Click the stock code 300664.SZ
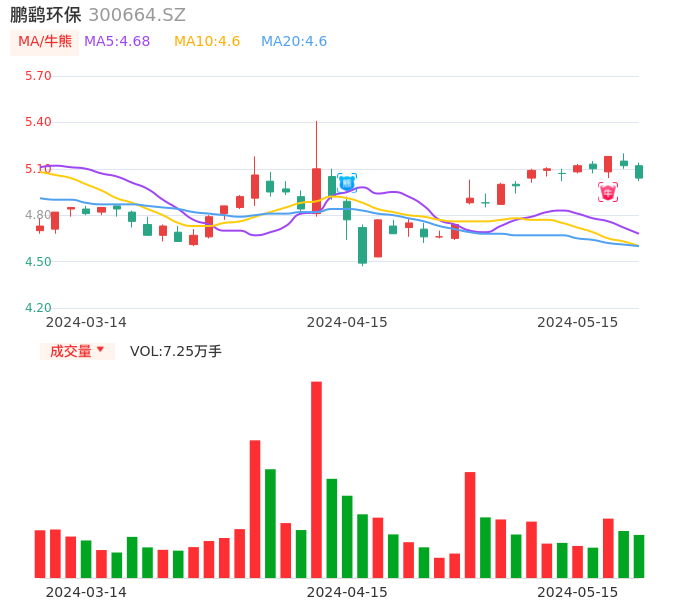The image size is (686, 606). point(137,15)
